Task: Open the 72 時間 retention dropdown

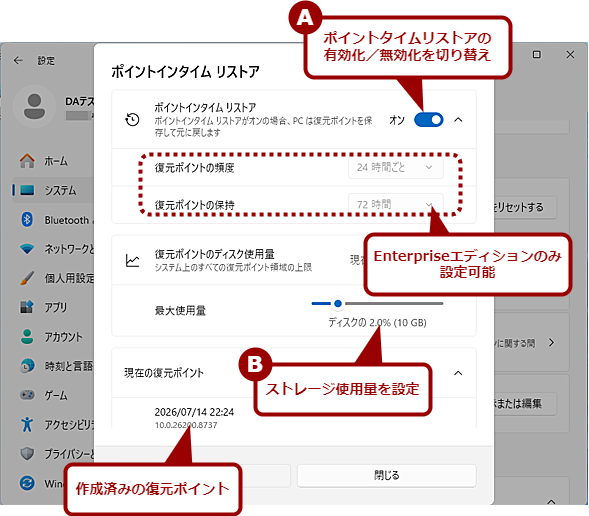Action: [x=396, y=204]
